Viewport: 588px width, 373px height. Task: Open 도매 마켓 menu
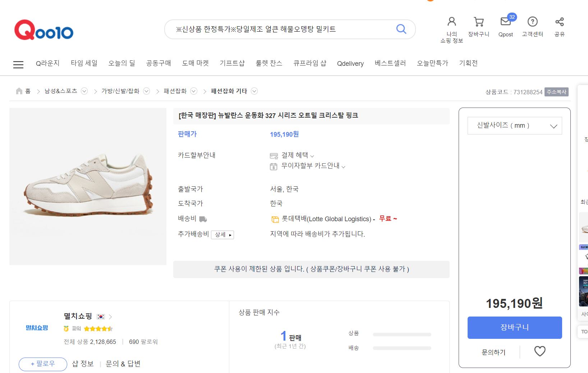pos(195,63)
